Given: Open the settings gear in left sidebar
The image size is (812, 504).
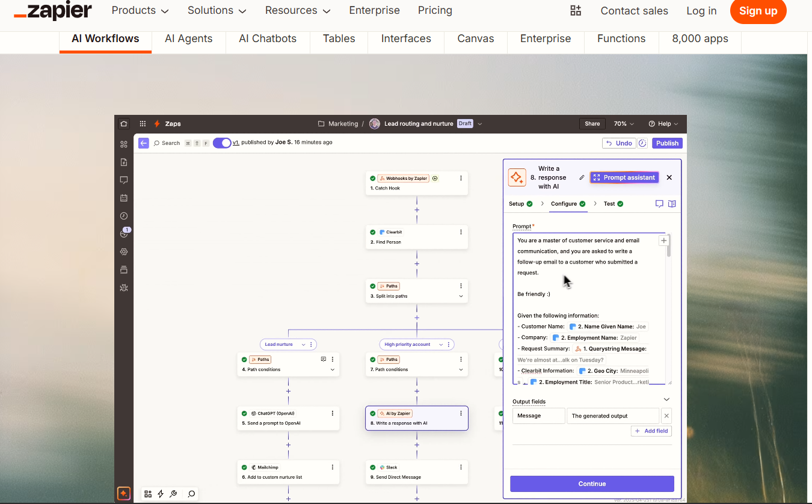Looking at the screenshot, I should pyautogui.click(x=124, y=251).
